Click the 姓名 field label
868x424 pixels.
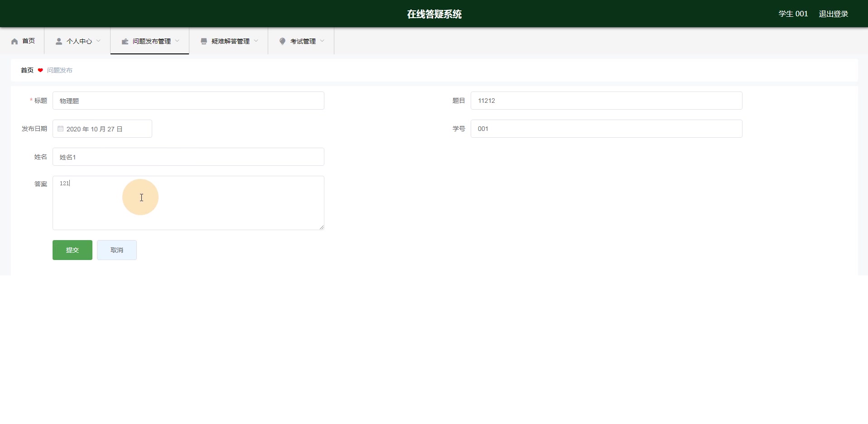tap(41, 157)
